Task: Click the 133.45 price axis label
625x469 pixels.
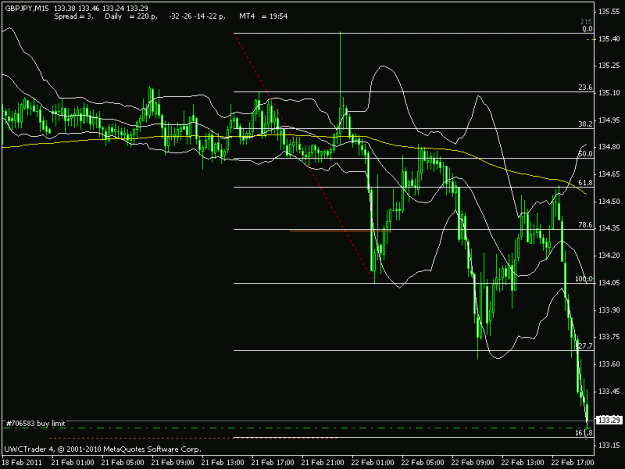Action: pos(609,391)
